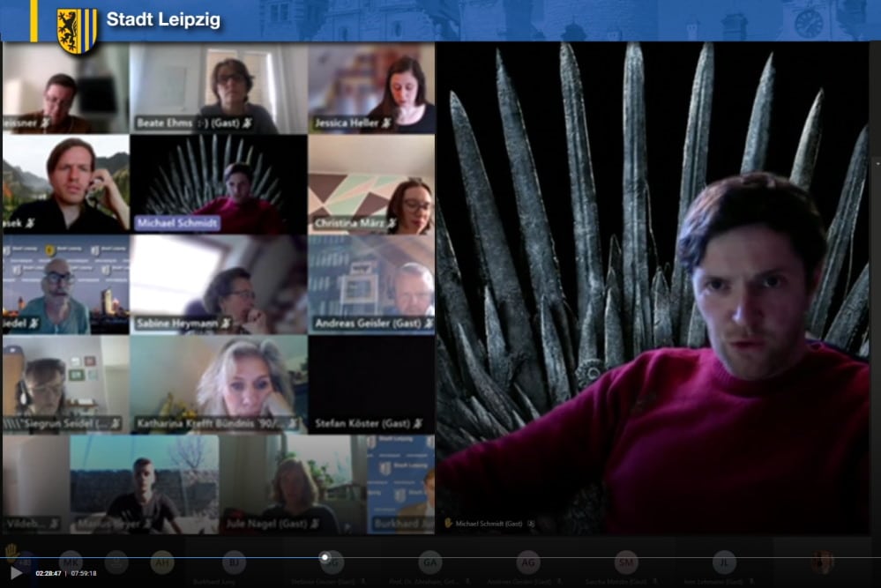Click muted mic icon next to Beate Ehms
The width and height of the screenshot is (881, 588).
coord(249,123)
